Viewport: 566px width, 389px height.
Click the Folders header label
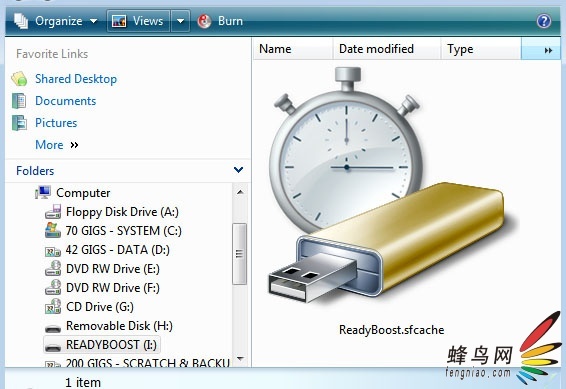(35, 171)
